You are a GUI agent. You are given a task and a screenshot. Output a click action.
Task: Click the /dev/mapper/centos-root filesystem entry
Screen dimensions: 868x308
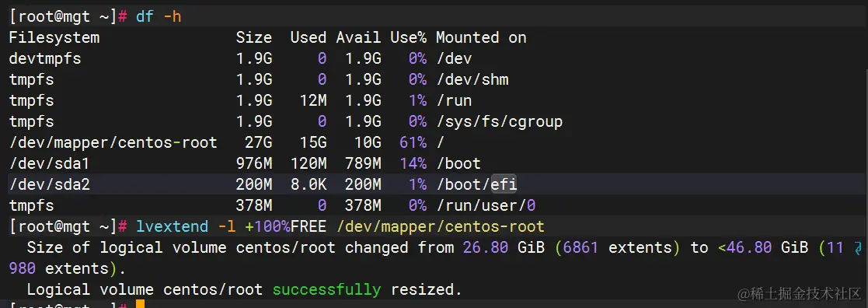click(x=113, y=142)
